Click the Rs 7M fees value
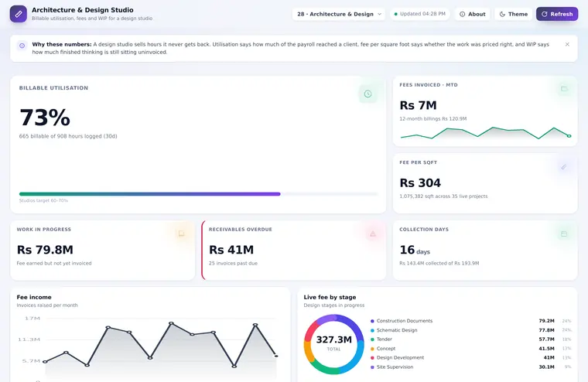The height and width of the screenshot is (382, 588). pyautogui.click(x=418, y=105)
